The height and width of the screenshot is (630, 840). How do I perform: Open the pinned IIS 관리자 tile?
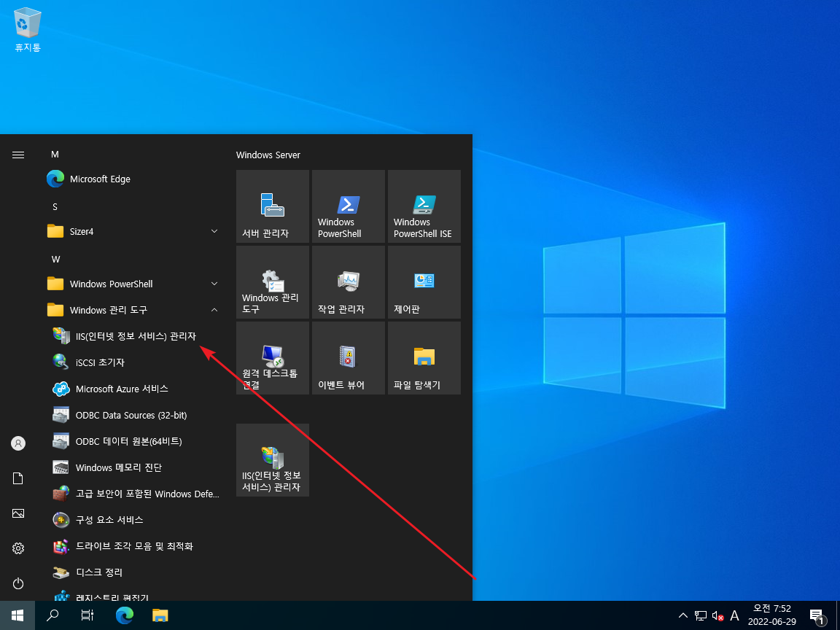pyautogui.click(x=273, y=460)
